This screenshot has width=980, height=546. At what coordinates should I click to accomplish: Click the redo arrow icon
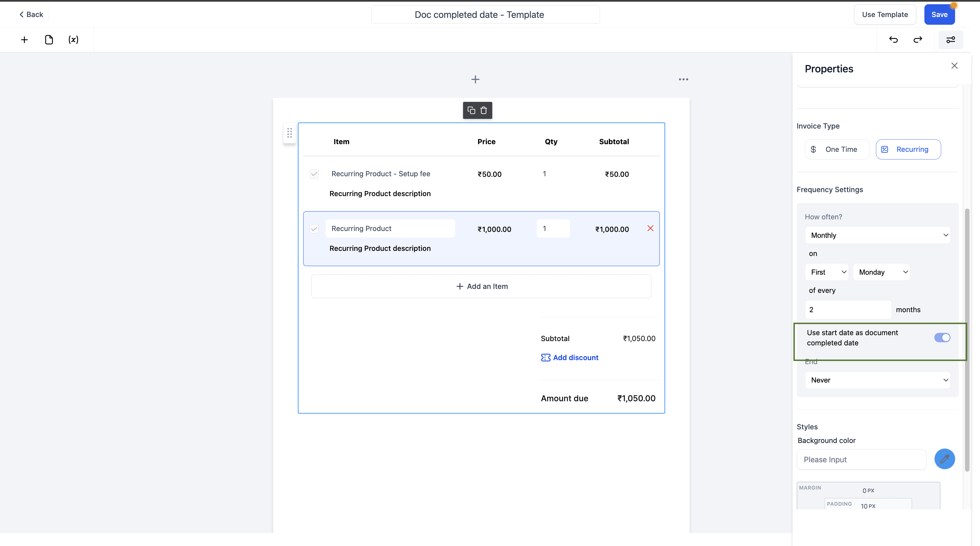point(918,40)
